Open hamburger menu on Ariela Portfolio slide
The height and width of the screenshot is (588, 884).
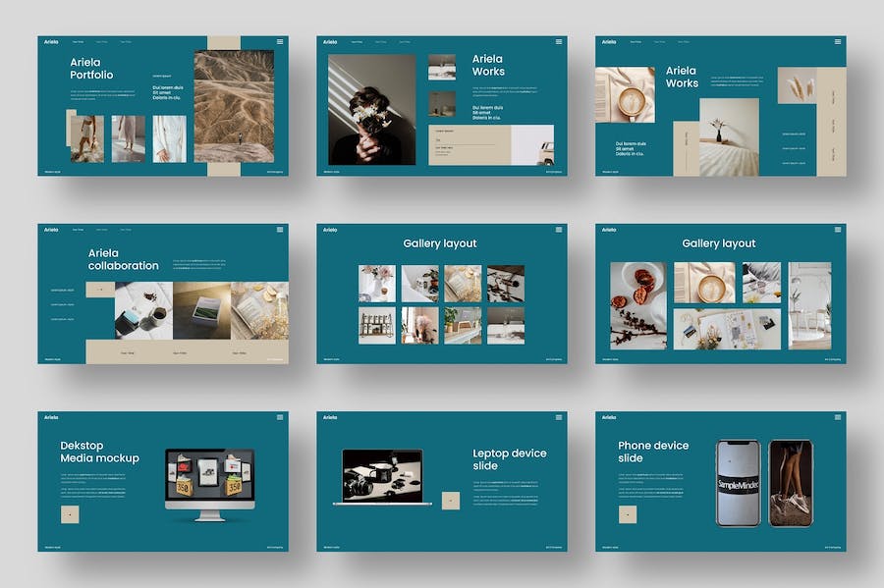[x=280, y=41]
